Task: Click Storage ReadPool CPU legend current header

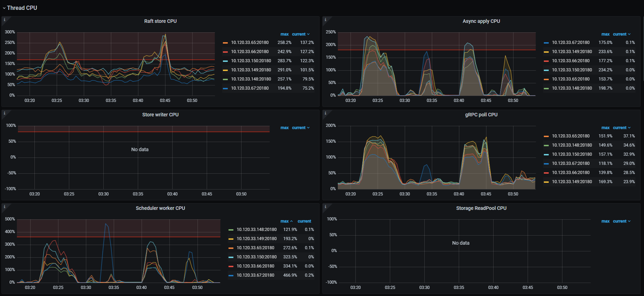Action: (x=622, y=221)
